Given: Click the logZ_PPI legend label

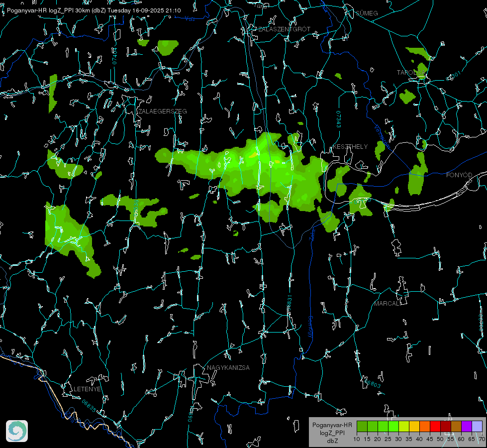Looking at the screenshot, I should click(x=332, y=433).
